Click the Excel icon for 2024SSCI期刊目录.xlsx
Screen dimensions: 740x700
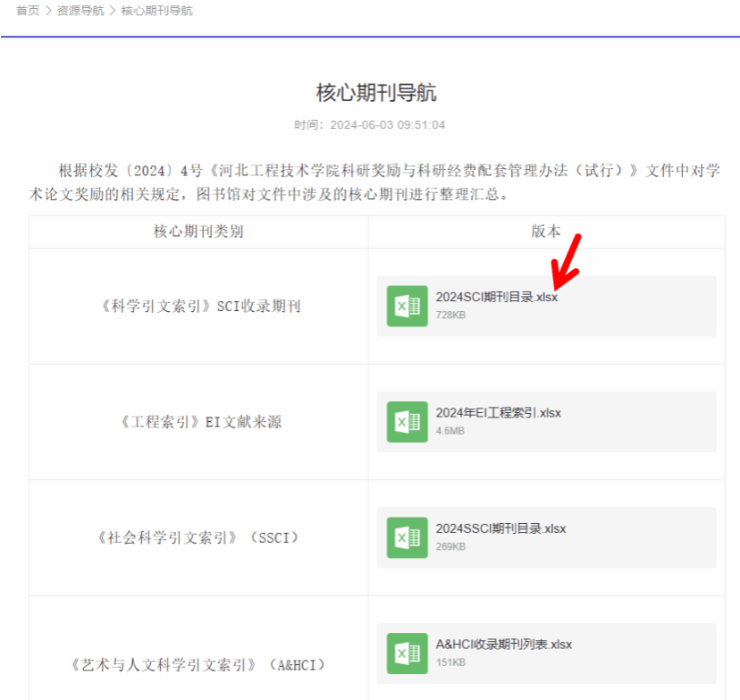pyautogui.click(x=408, y=537)
